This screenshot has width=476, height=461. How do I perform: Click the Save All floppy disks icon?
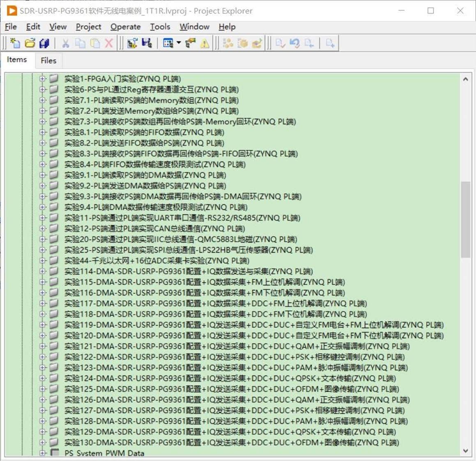pos(44,43)
